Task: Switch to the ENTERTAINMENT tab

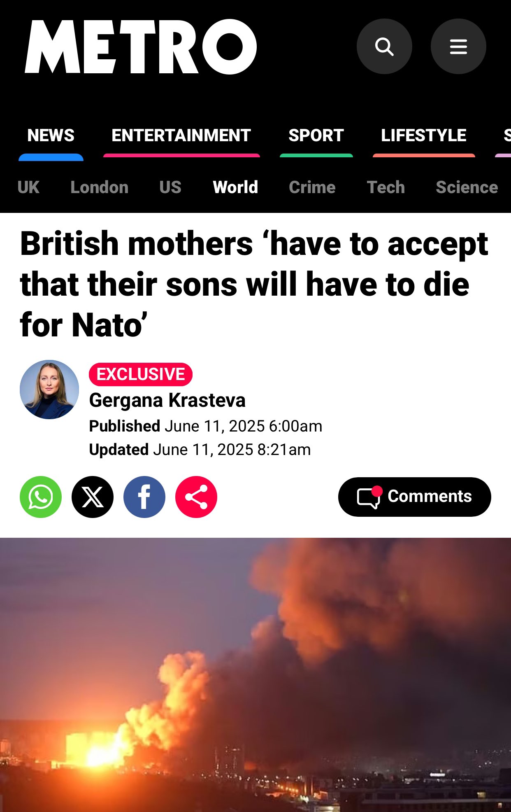Action: tap(181, 135)
